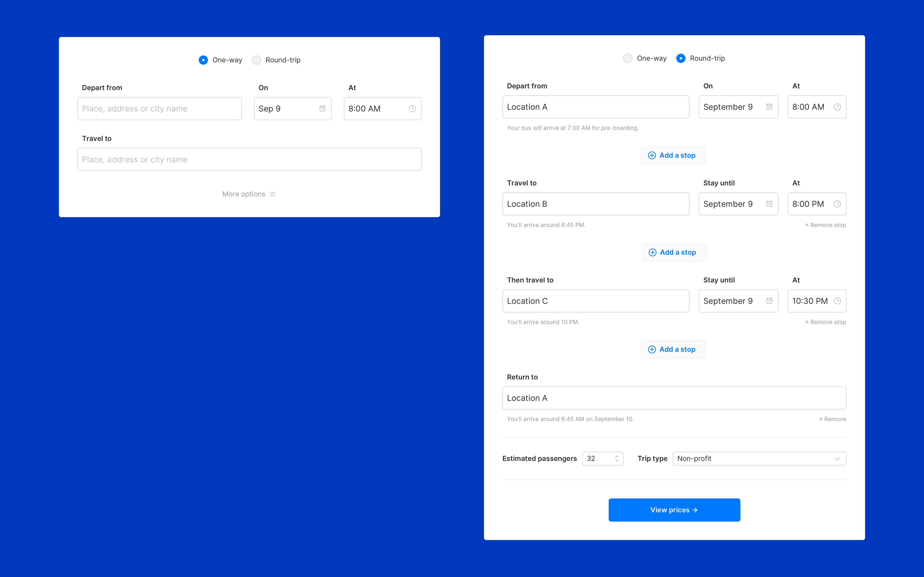Select the One-way radio in left form
The width and height of the screenshot is (924, 577).
pyautogui.click(x=203, y=60)
